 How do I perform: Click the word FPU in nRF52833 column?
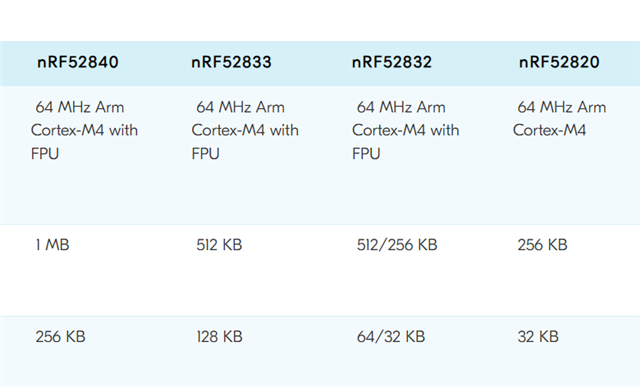[206, 154]
